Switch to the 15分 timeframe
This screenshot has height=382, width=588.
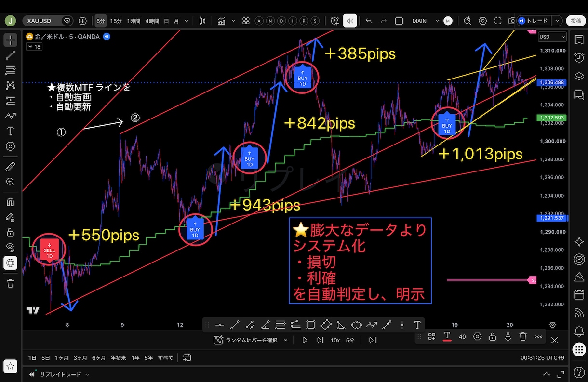116,21
